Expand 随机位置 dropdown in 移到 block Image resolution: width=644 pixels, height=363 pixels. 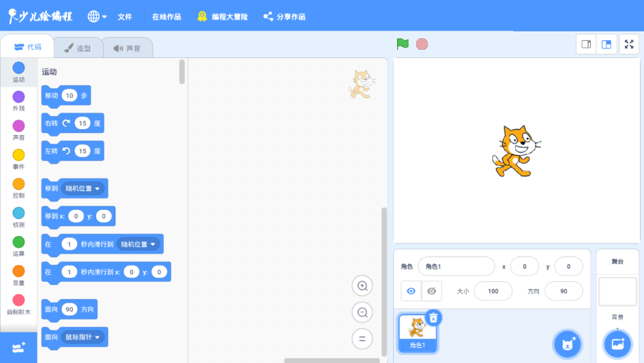click(83, 188)
